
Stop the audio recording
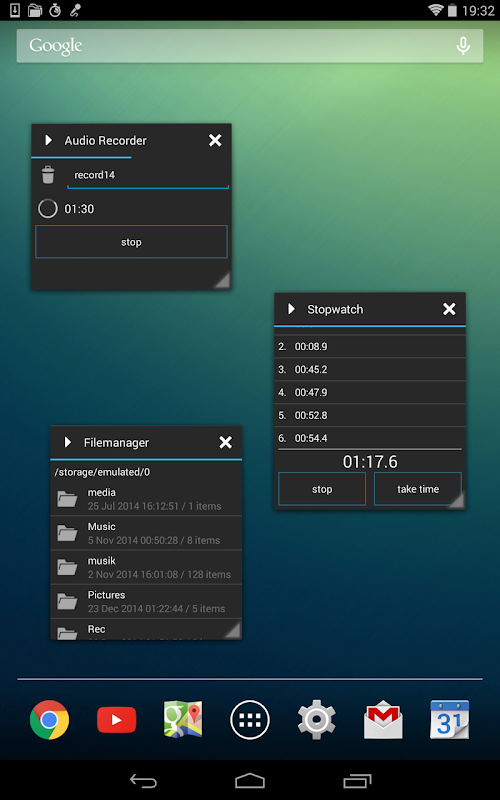[x=131, y=242]
